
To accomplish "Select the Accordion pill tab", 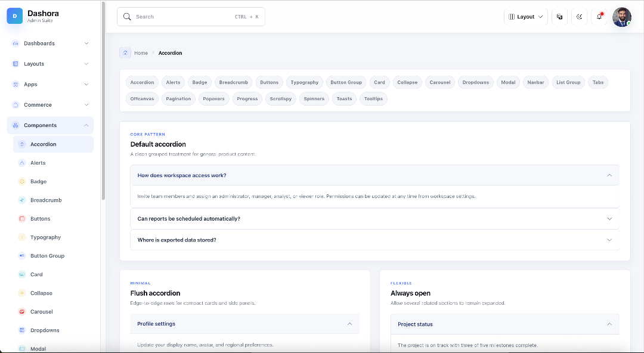I will click(x=142, y=82).
